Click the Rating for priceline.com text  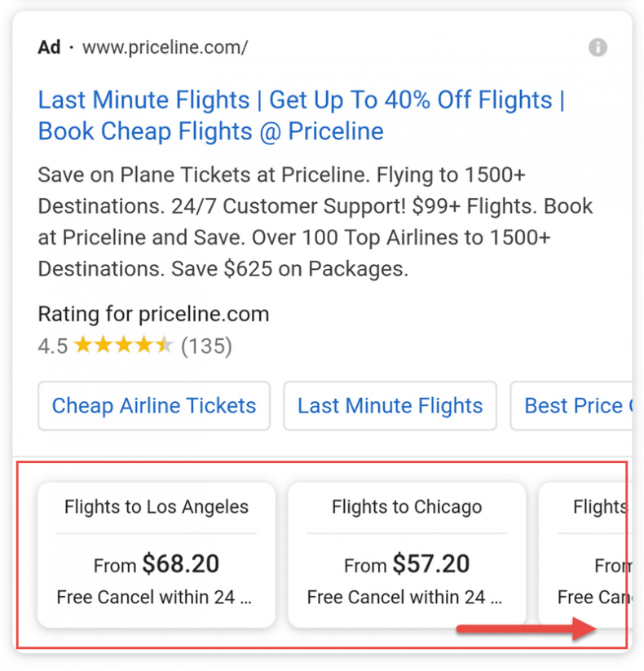coord(153,314)
